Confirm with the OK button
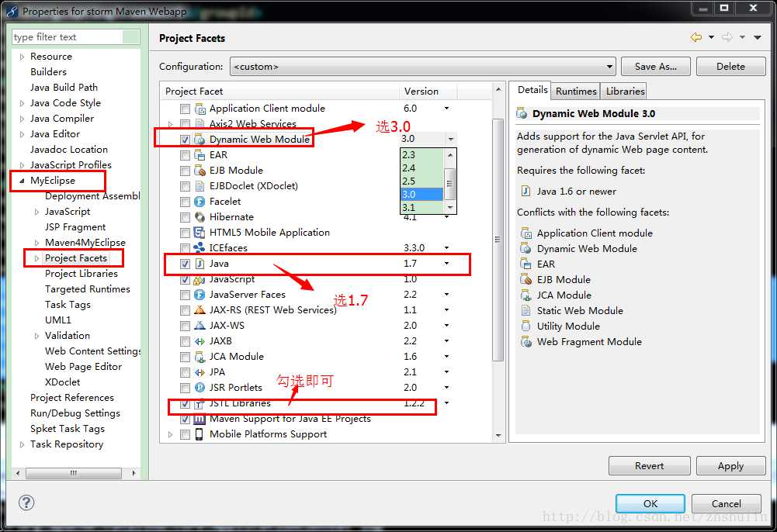Screen dimensions: 777x532 click(650, 503)
